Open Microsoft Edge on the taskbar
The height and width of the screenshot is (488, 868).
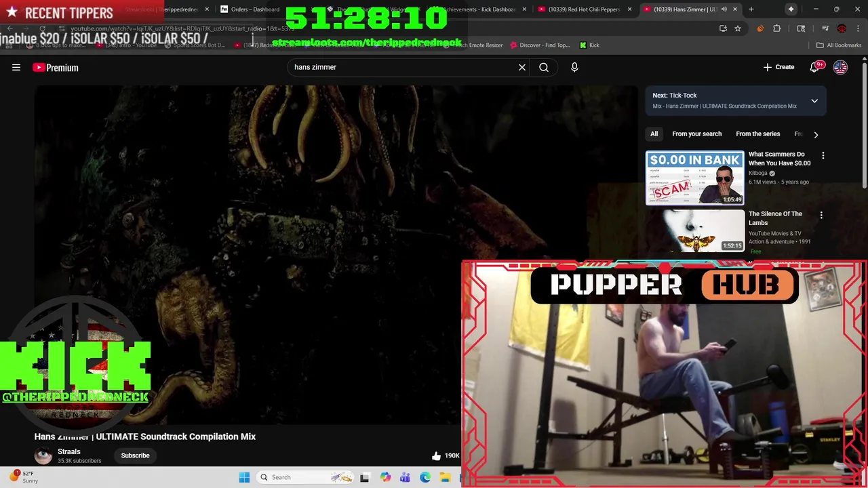pyautogui.click(x=425, y=477)
